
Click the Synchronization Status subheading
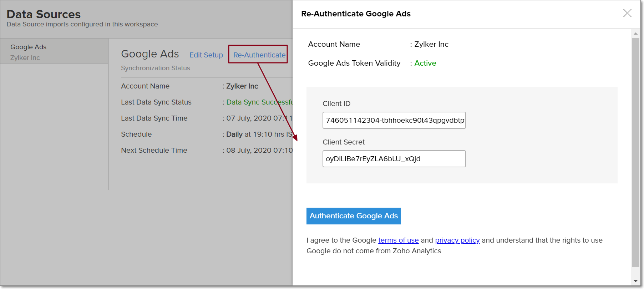click(x=155, y=68)
